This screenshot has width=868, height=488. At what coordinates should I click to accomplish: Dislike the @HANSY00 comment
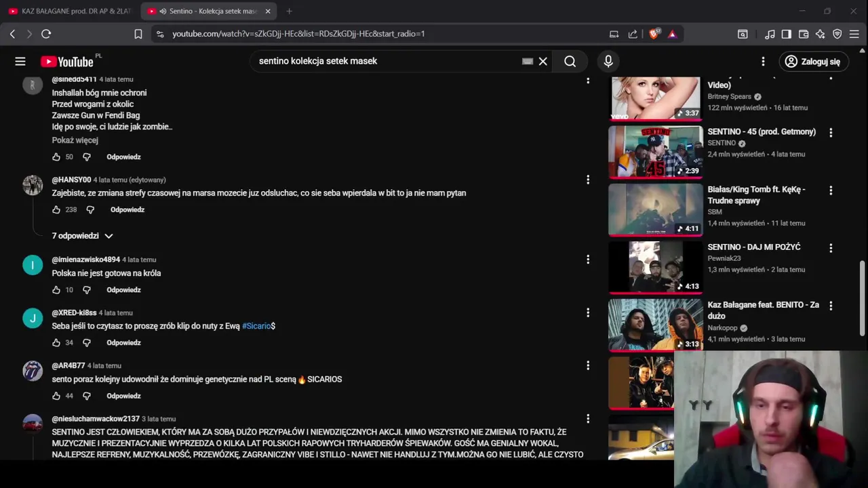coord(90,210)
